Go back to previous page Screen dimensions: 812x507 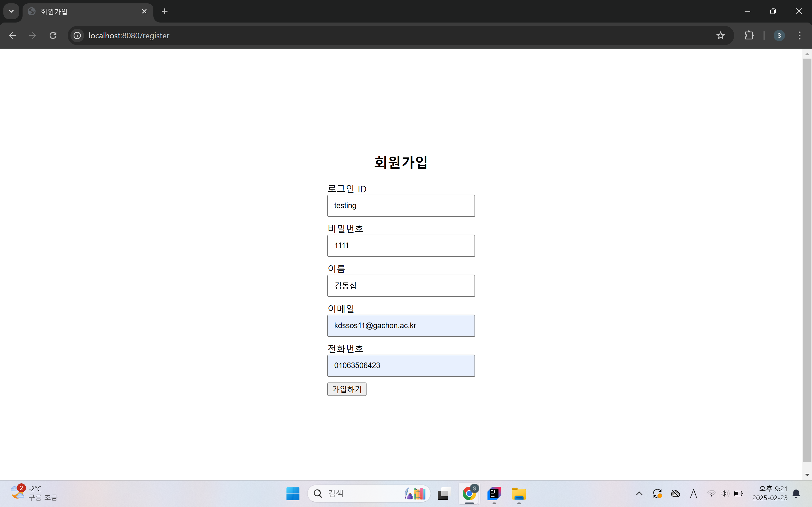[12, 35]
